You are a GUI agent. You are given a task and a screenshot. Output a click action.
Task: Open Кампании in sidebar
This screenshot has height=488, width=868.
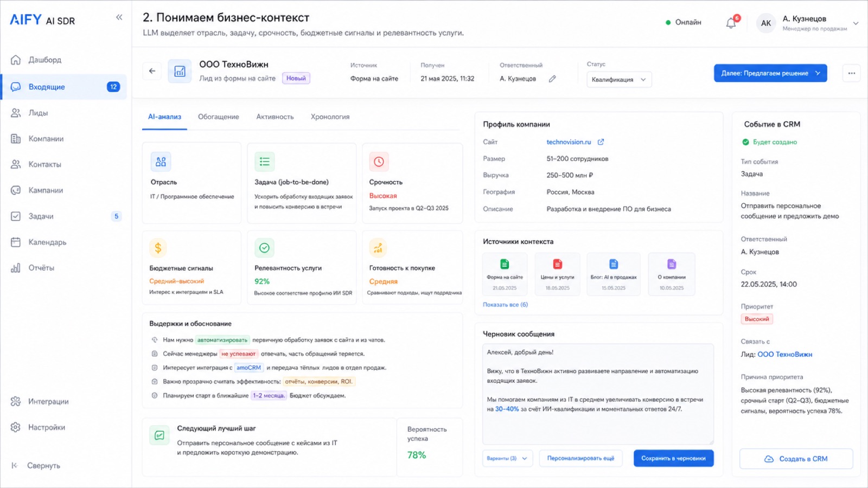(64, 190)
